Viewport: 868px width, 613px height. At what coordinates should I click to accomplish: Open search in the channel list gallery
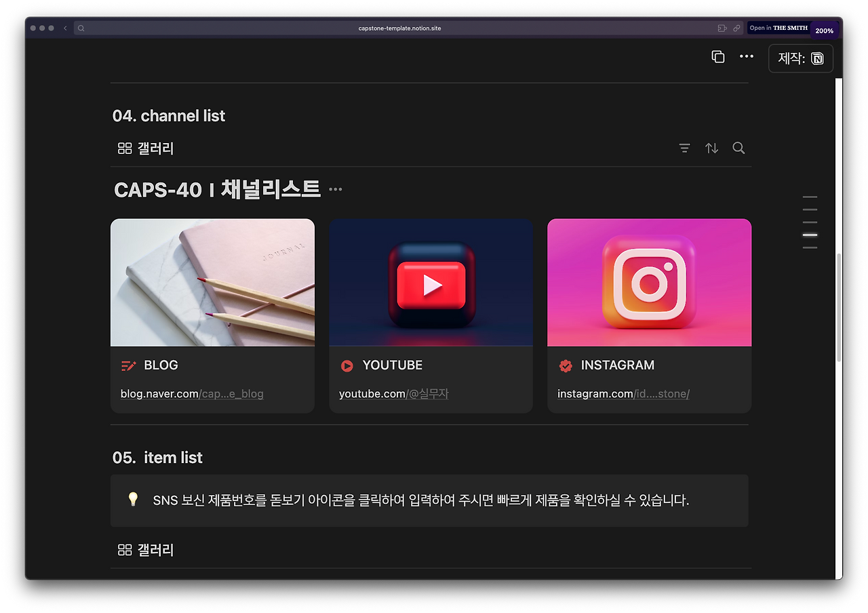738,148
